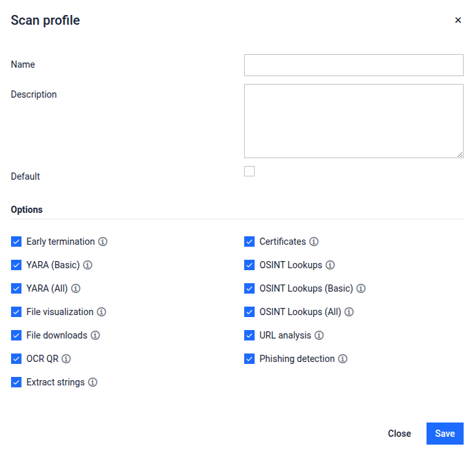Uncheck the YARA (All) option
476x457 pixels.
[16, 288]
